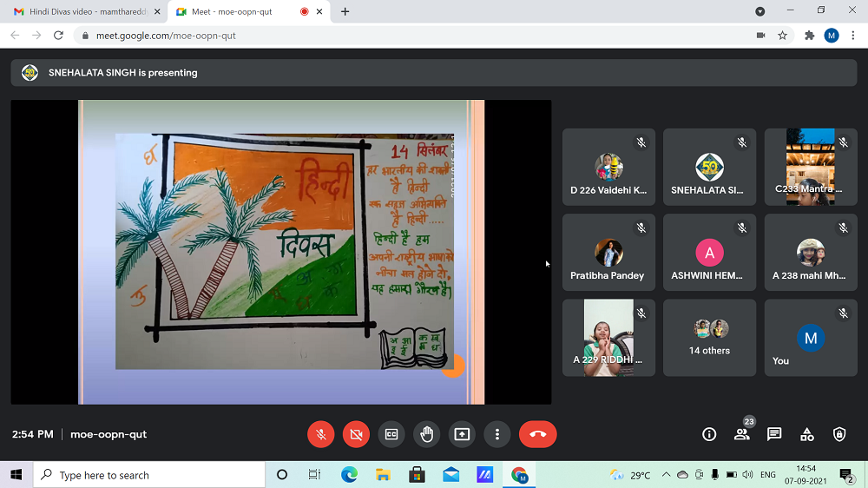
Task: Open the chat with everyone panel
Action: [x=774, y=434]
